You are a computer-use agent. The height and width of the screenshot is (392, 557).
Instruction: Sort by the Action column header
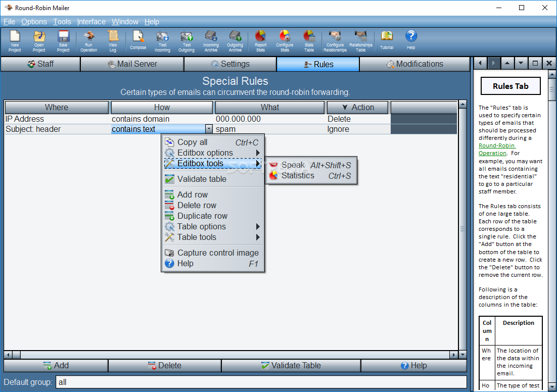[x=358, y=107]
